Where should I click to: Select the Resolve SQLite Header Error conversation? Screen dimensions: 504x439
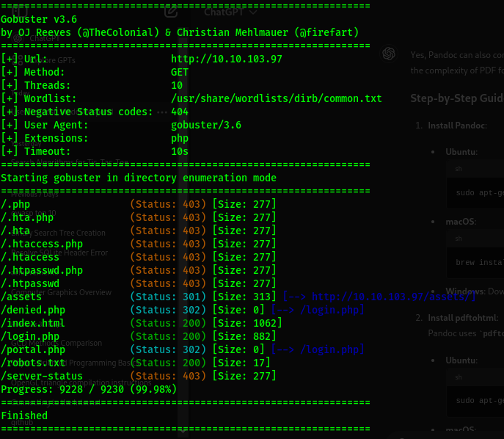(x=62, y=253)
